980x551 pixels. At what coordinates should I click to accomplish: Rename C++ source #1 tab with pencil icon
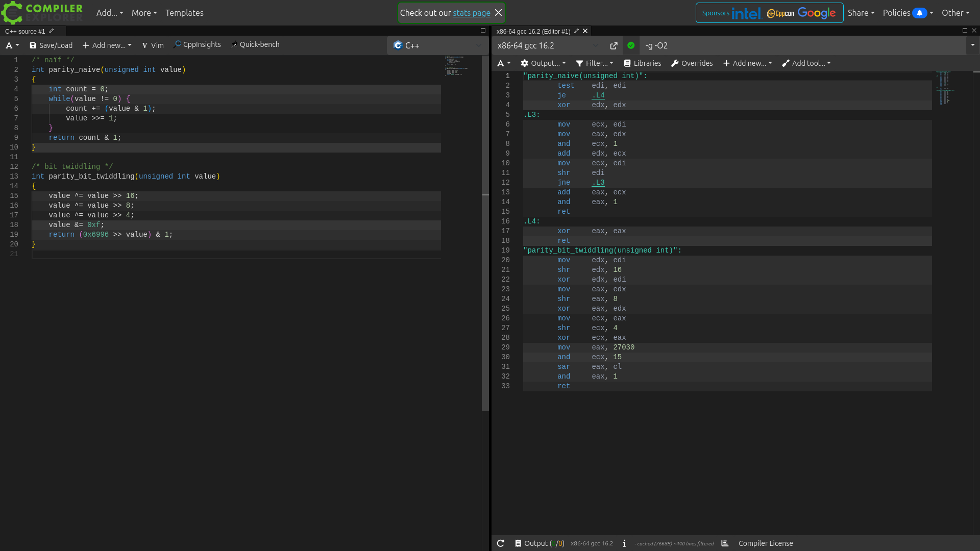tap(51, 31)
